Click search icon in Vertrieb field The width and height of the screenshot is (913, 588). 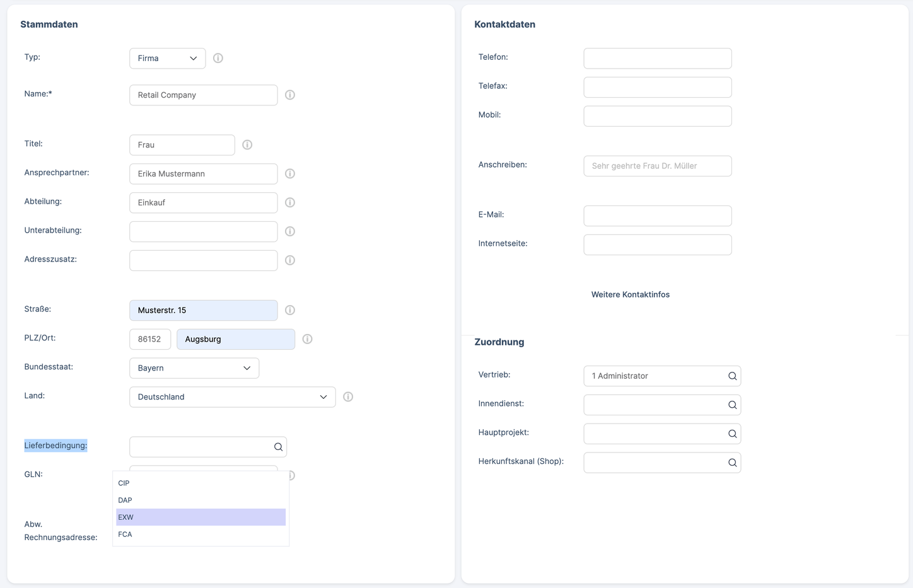(x=732, y=376)
